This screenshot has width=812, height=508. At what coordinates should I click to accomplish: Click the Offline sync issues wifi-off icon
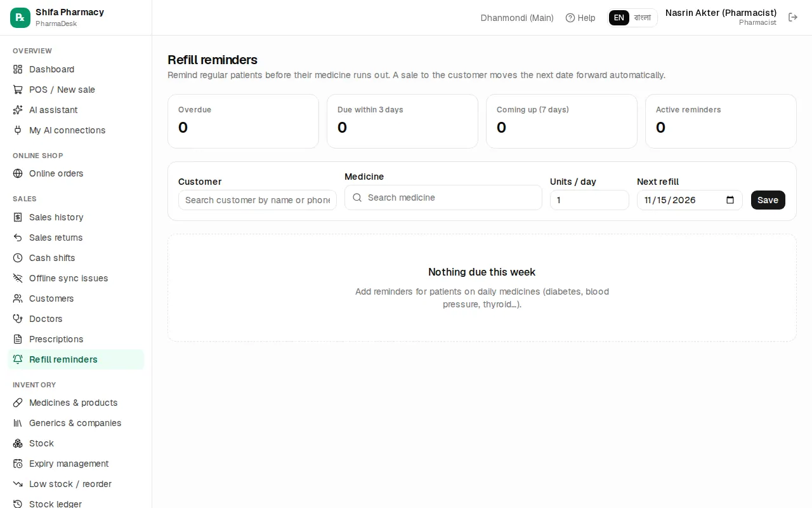[18, 278]
